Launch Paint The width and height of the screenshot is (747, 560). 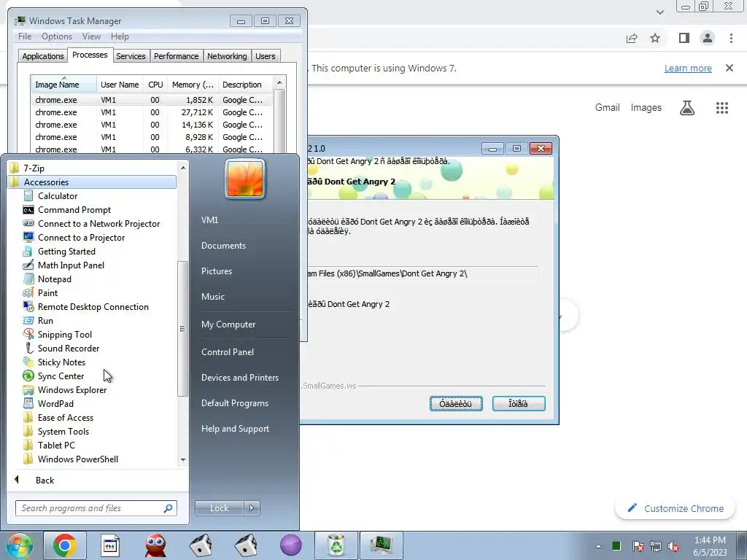[x=47, y=292]
